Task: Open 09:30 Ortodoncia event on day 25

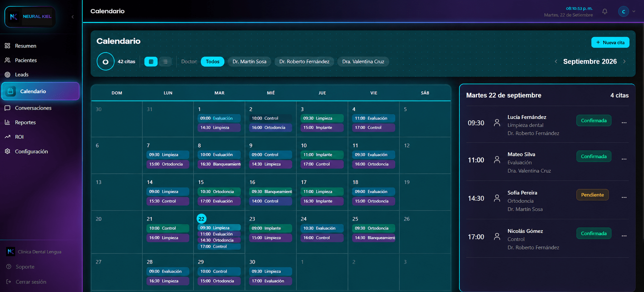Action: coord(373,228)
